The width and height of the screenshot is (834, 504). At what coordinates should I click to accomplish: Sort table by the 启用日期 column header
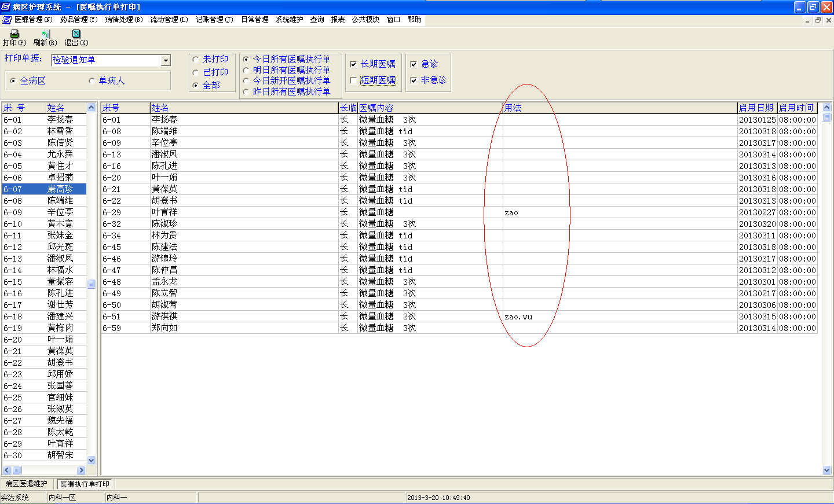tap(756, 108)
